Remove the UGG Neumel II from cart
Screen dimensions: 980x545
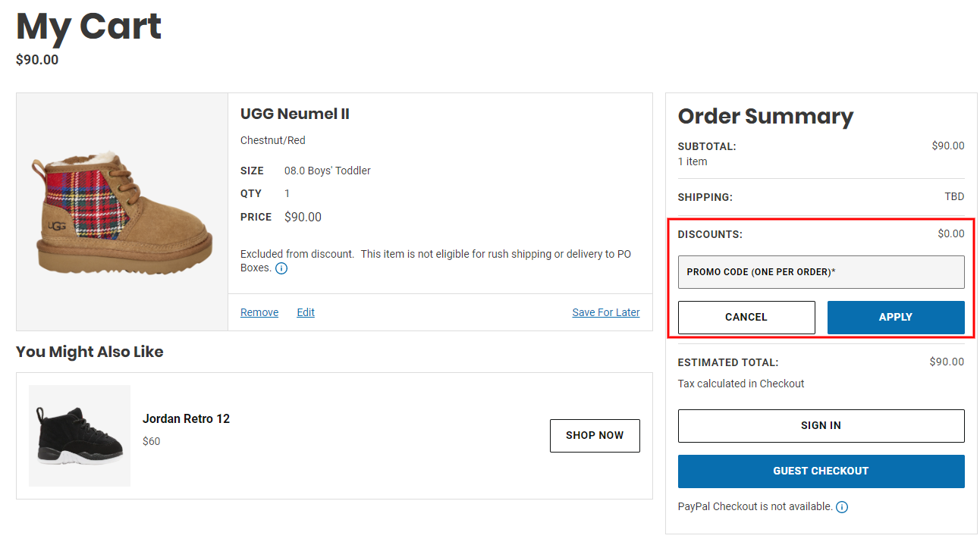click(x=259, y=312)
